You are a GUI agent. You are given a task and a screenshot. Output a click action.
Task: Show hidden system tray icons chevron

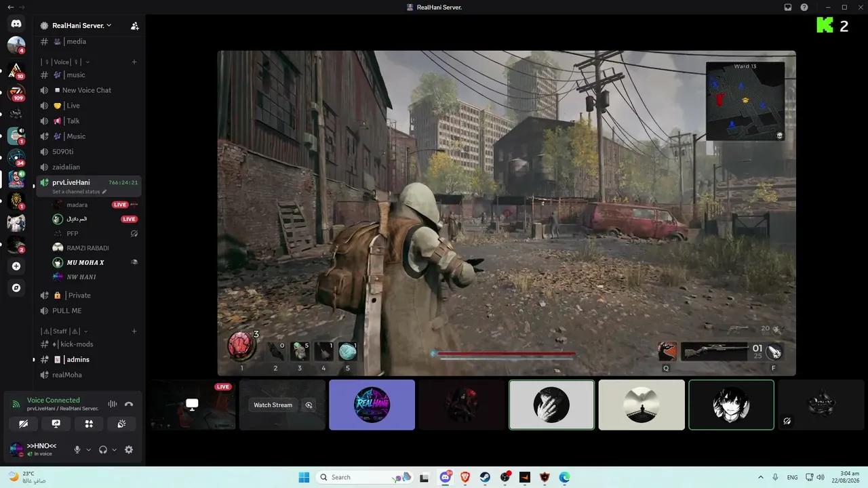coord(760,477)
